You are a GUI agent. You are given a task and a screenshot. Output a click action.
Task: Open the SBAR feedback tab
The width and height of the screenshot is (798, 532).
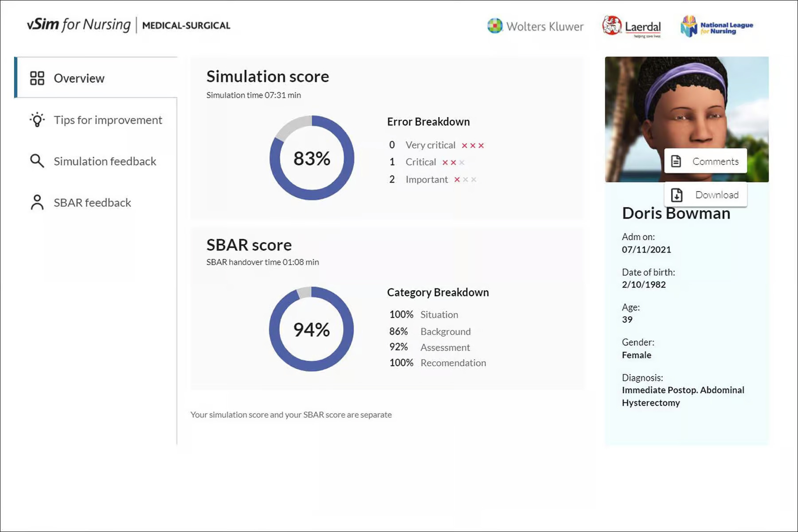(92, 203)
